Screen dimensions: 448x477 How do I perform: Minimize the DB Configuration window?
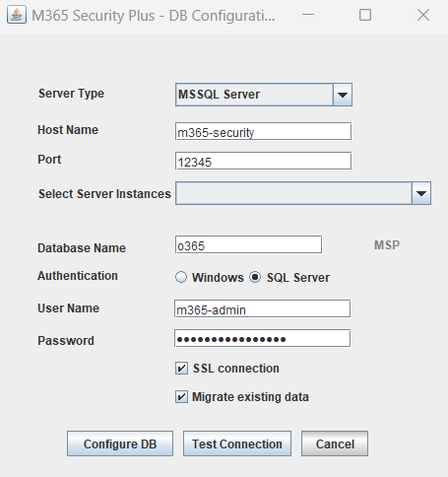[x=308, y=15]
